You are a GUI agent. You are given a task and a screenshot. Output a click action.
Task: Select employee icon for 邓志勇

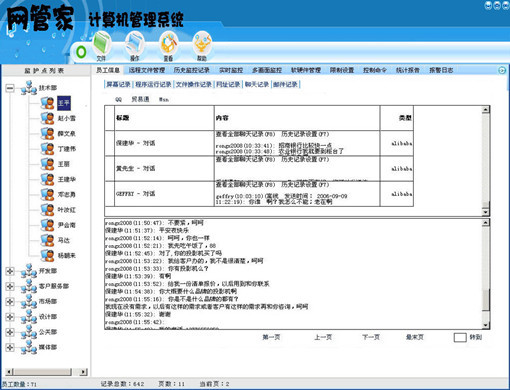47,194
